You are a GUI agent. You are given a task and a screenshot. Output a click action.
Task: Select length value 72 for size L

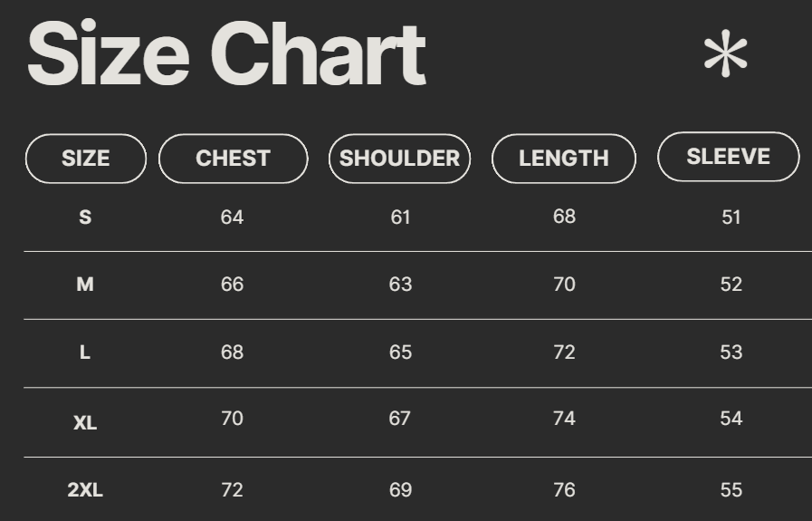point(564,352)
